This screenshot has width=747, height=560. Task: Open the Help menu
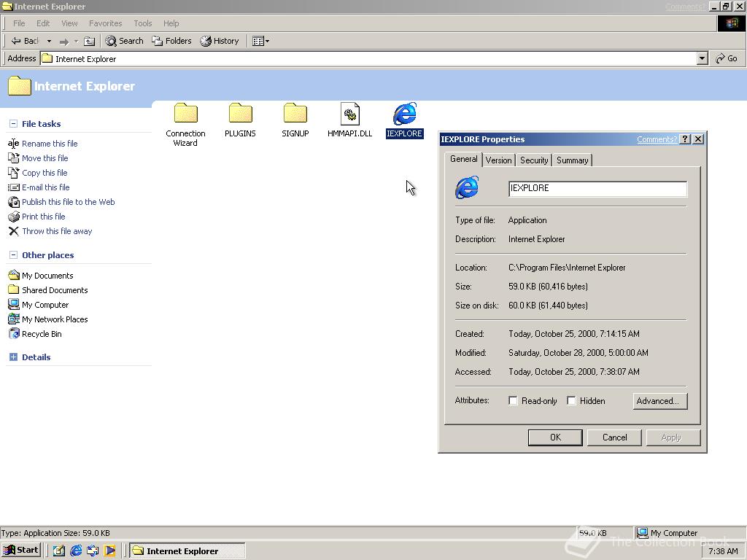pos(171,23)
